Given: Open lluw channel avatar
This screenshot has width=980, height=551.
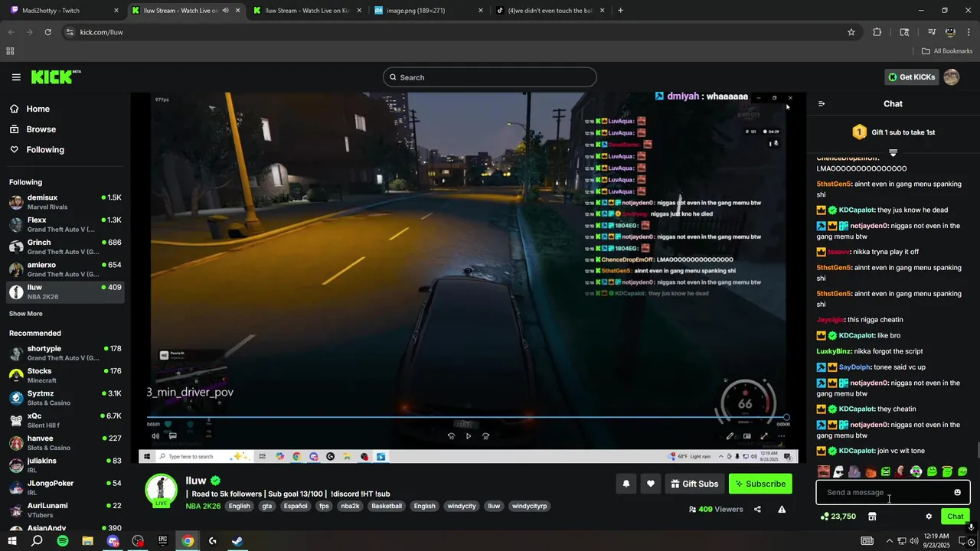Looking at the screenshot, I should click(x=162, y=491).
